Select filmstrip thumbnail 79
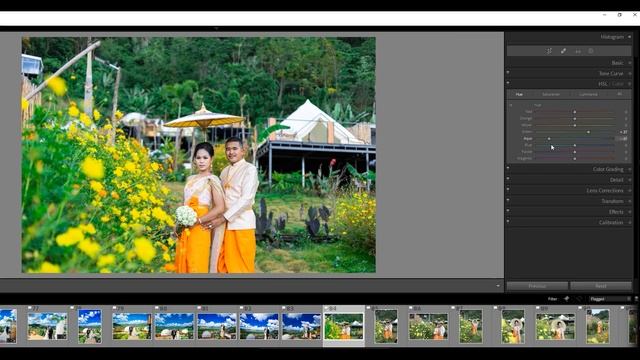Viewport: 640px width, 360px height. pos(131,326)
